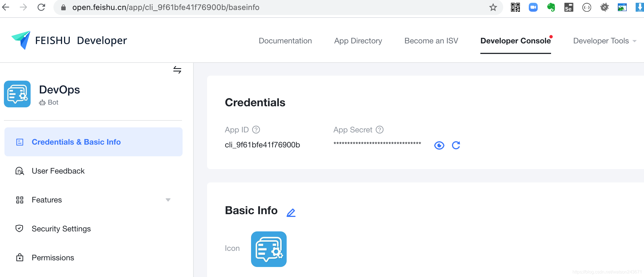Bookmark this page with the star icon
The image size is (644, 277).
[x=493, y=7]
